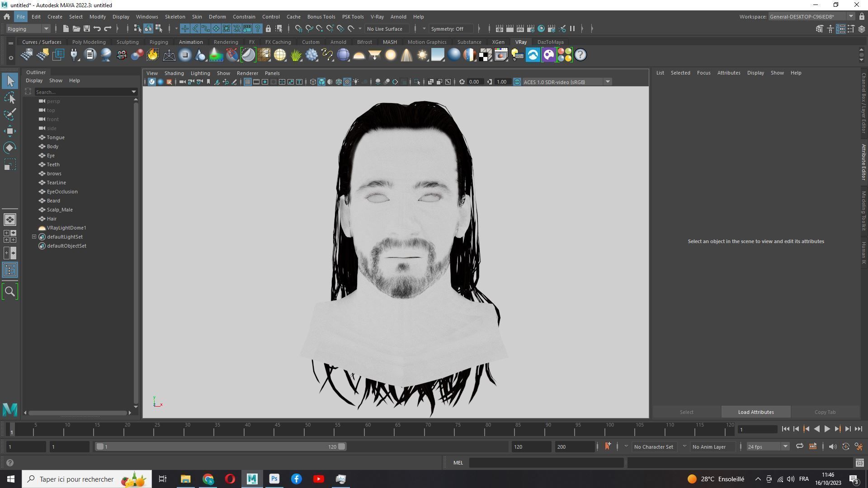Open the Deform menu
Viewport: 868px width, 488px height.
(217, 17)
